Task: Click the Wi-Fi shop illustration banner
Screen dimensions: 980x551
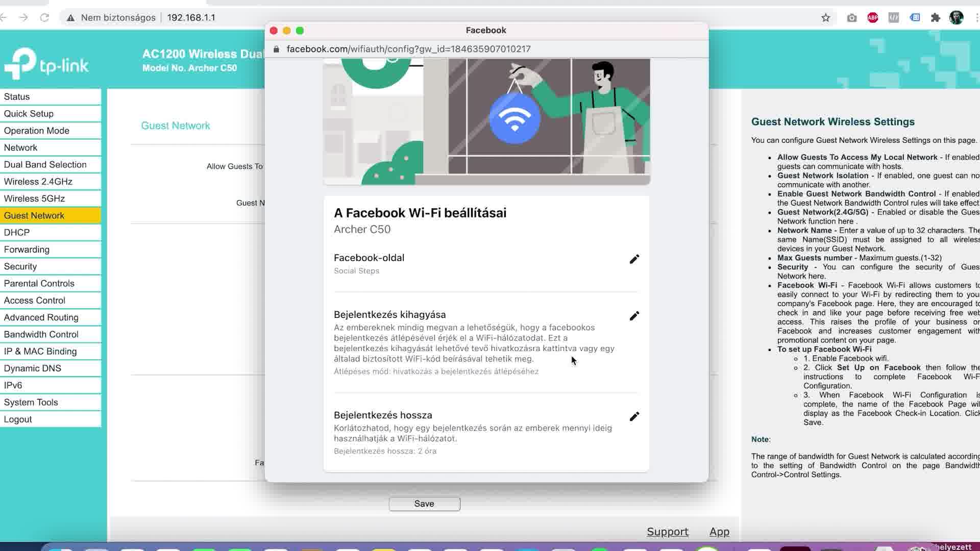Action: tap(486, 121)
